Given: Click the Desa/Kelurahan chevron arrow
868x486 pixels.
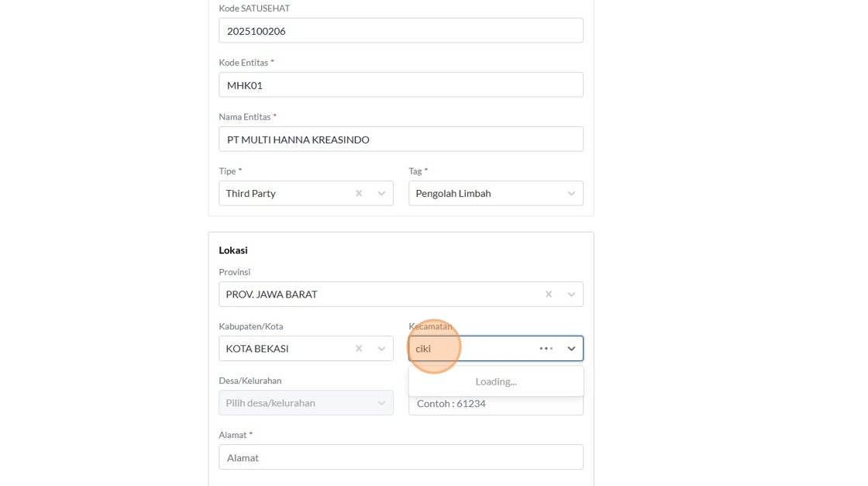Looking at the screenshot, I should point(381,402).
